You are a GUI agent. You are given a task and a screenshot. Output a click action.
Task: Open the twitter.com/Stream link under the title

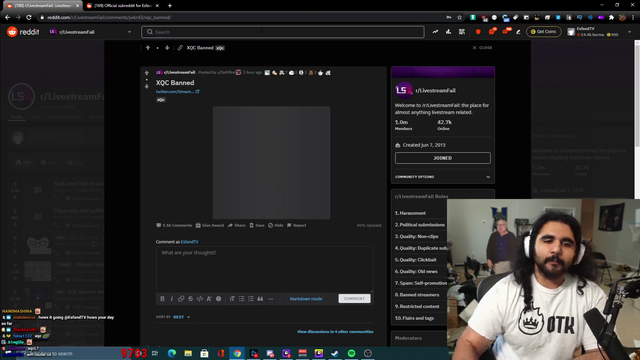[x=177, y=92]
